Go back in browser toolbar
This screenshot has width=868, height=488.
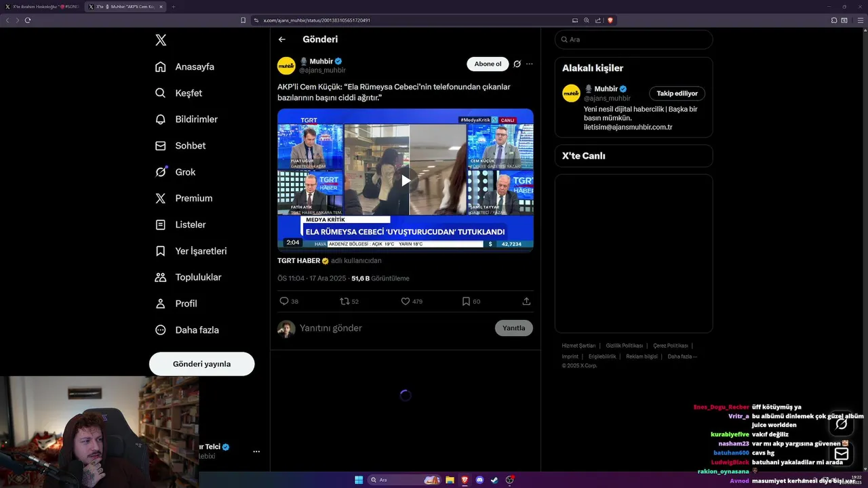[7, 20]
